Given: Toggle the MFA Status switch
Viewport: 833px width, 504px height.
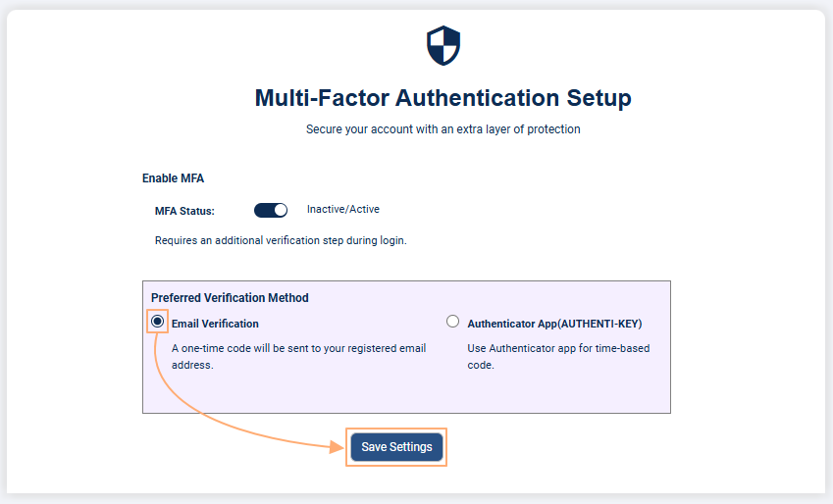Looking at the screenshot, I should pyautogui.click(x=271, y=210).
